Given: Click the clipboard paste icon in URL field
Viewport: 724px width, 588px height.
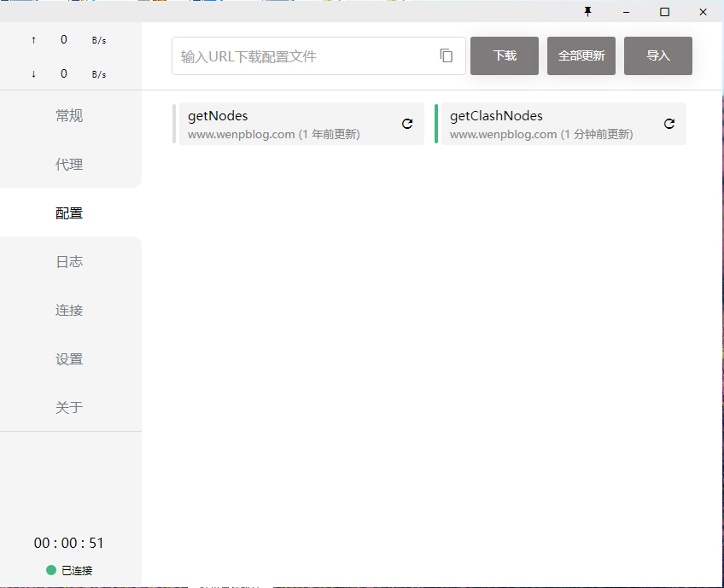Looking at the screenshot, I should coord(446,55).
